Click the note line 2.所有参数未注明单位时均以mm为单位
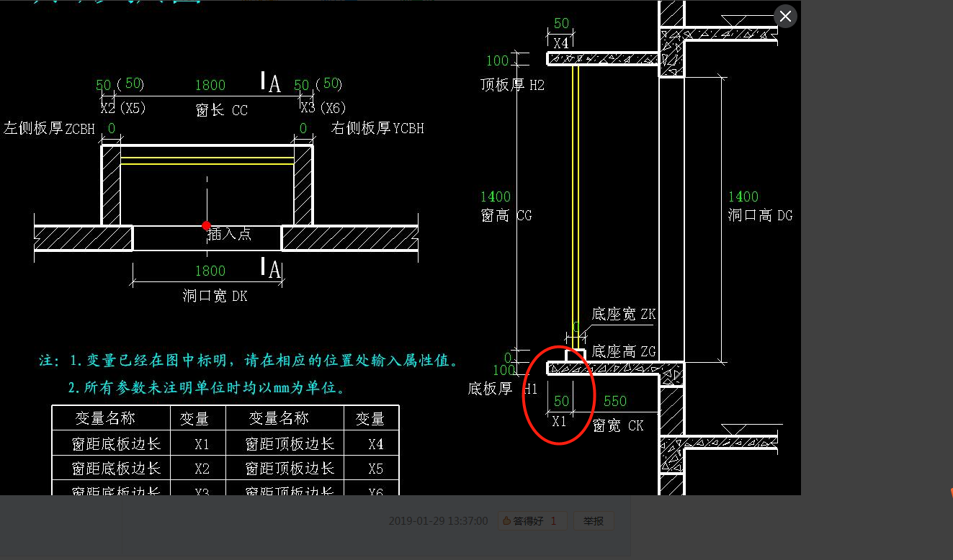 point(207,388)
